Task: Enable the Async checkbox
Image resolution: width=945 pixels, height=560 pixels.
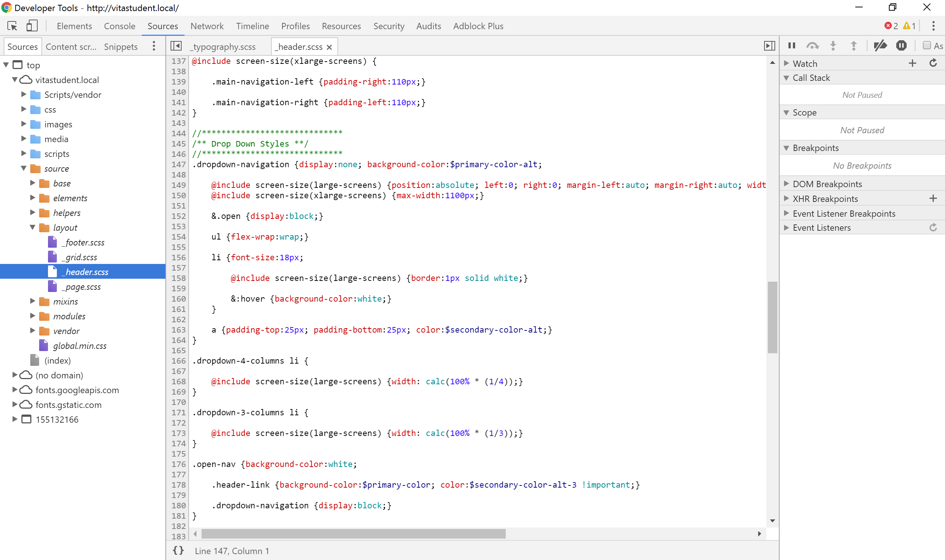Action: (927, 46)
